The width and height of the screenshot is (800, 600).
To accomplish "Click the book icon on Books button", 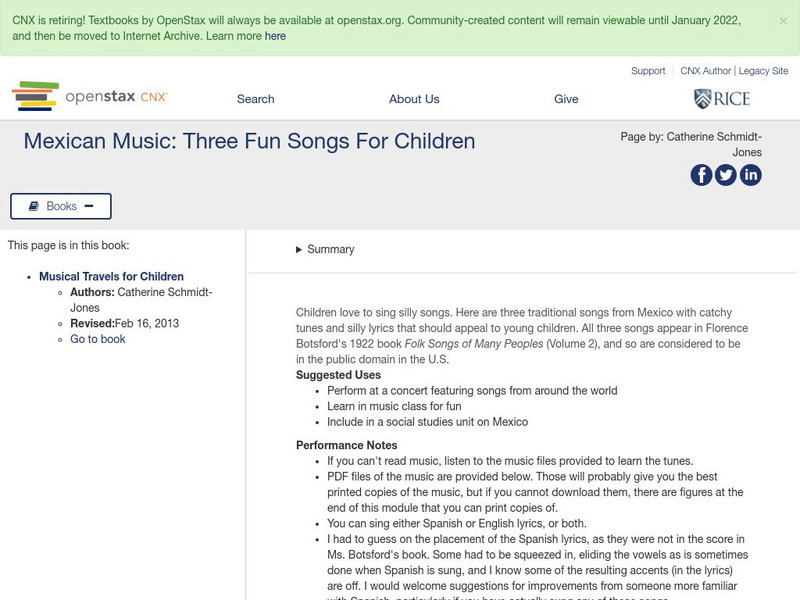I will 33,206.
